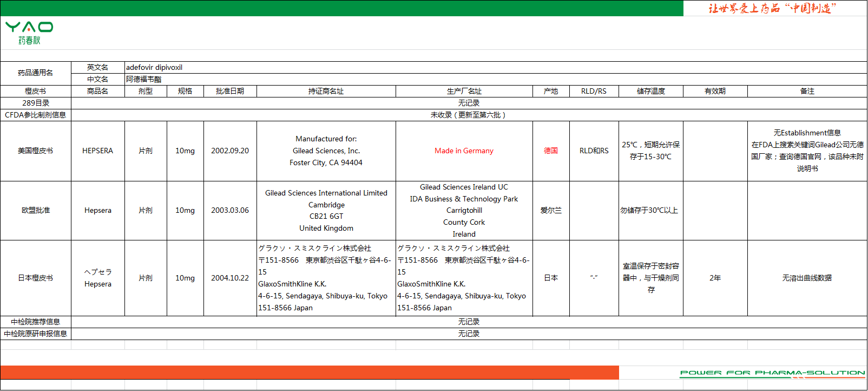
Task: Click the 日本 origin cell
Action: (x=551, y=278)
